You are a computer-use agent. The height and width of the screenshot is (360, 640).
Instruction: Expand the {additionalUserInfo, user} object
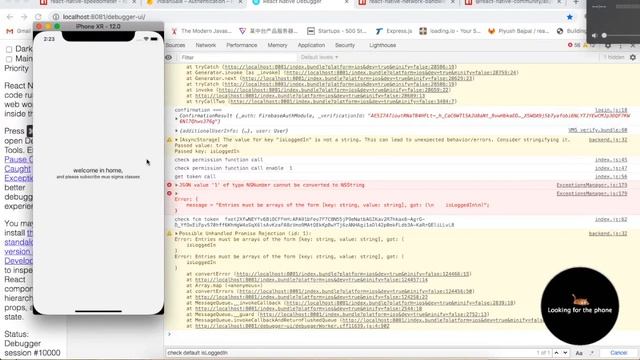176,131
